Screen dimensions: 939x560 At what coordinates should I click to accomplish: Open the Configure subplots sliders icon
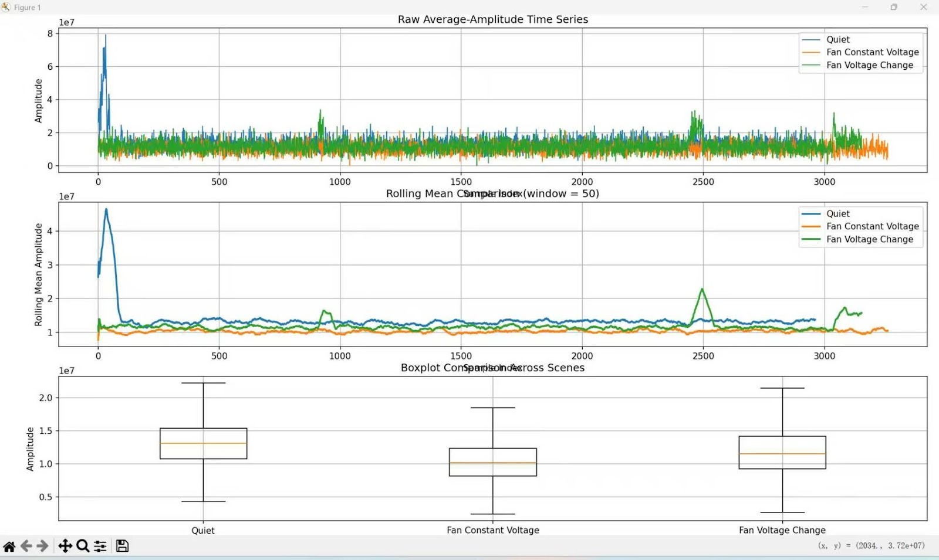tap(100, 547)
